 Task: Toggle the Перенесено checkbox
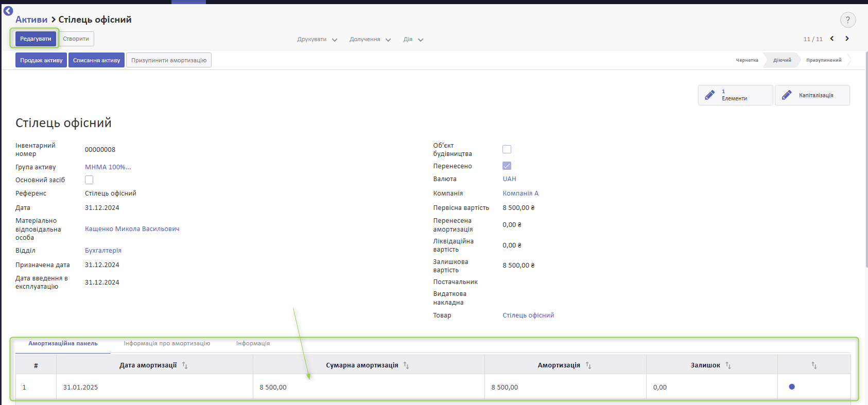[x=507, y=166]
